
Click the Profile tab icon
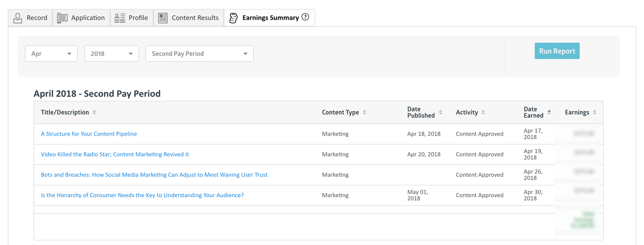point(120,18)
